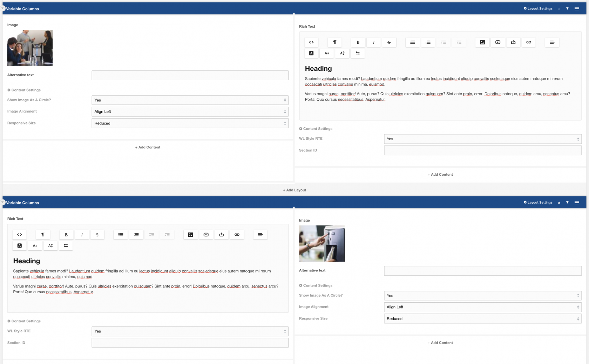Click line height icon in top Rich Text editor
The width and height of the screenshot is (589, 364).
click(x=342, y=53)
